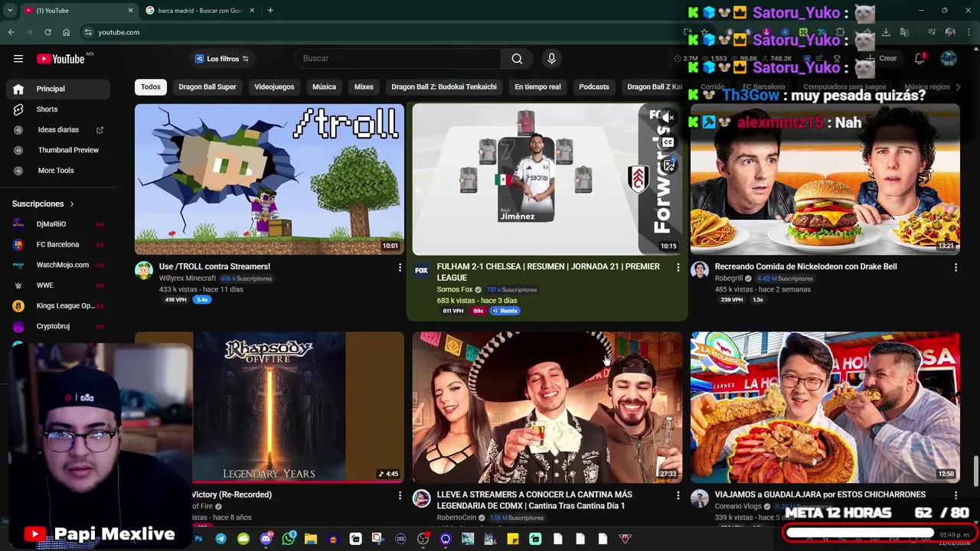Open the Shorts icon in the sidebar
Screen dimensions: 980x551
click(x=18, y=109)
